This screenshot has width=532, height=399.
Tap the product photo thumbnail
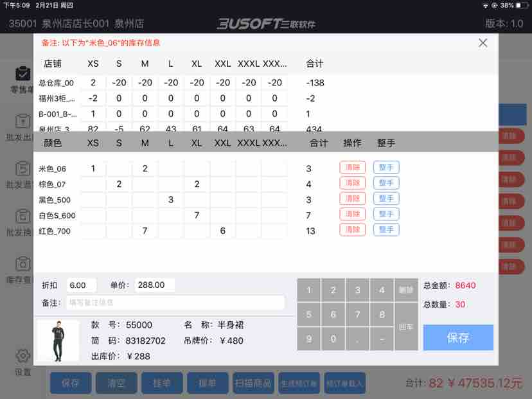coord(58,341)
